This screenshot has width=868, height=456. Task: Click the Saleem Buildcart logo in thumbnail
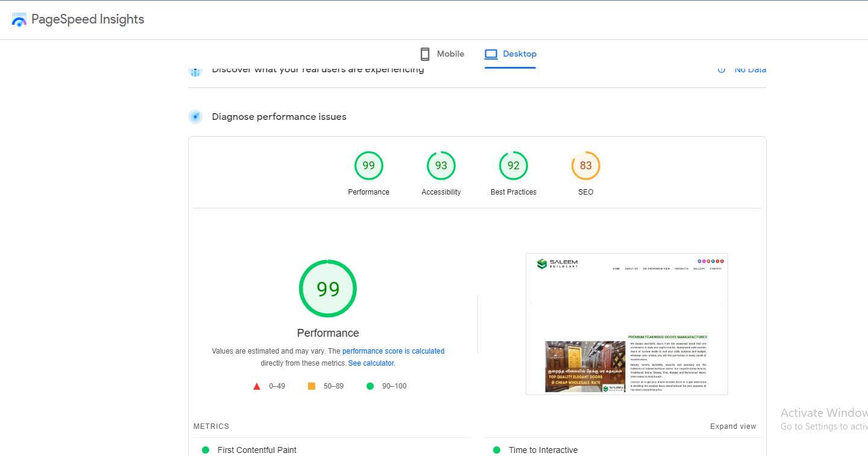(557, 264)
